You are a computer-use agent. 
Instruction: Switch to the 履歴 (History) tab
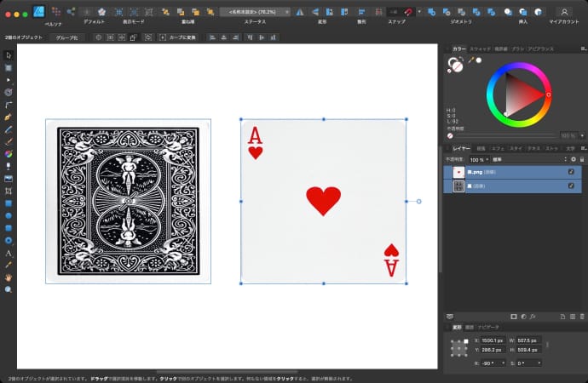pyautogui.click(x=469, y=327)
